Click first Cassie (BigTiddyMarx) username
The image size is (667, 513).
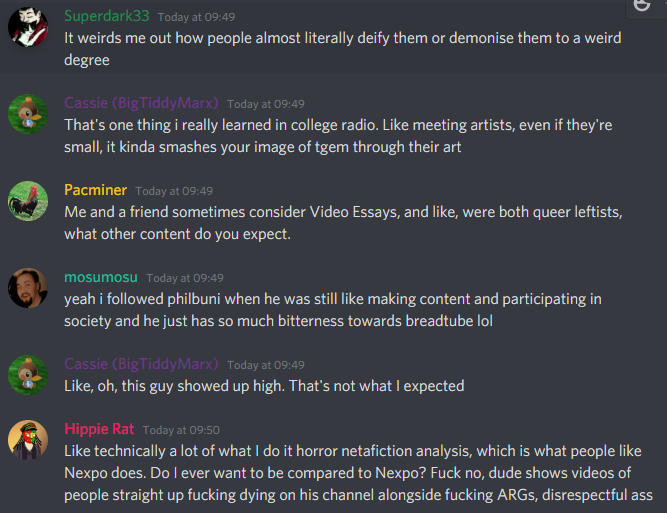pyautogui.click(x=141, y=103)
